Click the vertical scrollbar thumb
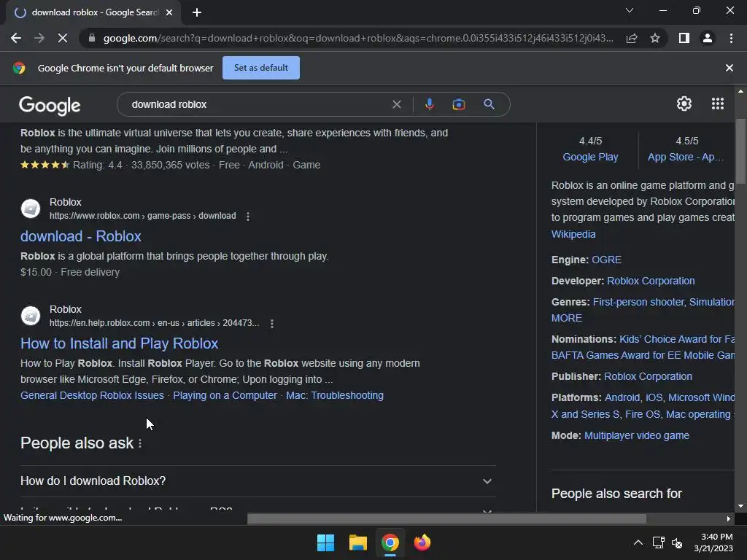This screenshot has height=560, width=747. pyautogui.click(x=740, y=150)
